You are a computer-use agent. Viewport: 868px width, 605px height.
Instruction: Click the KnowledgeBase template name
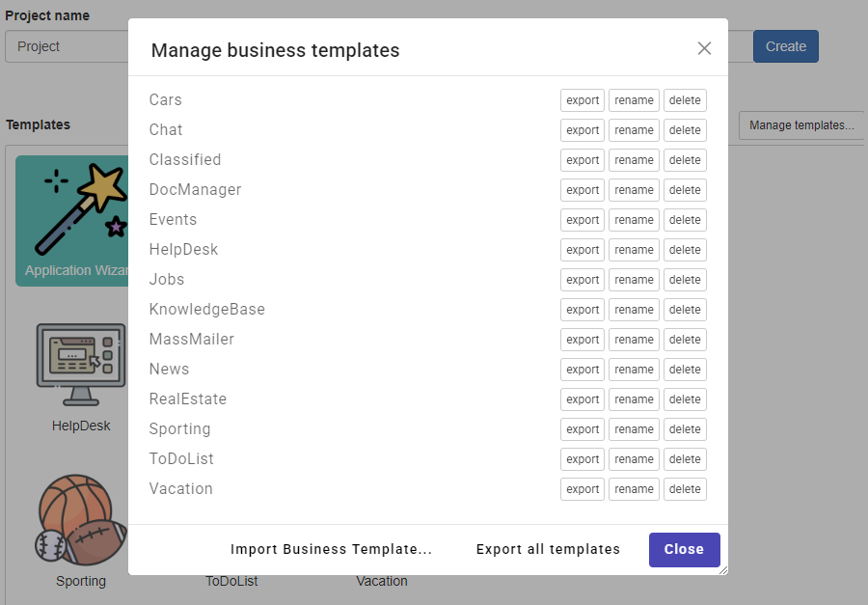click(x=207, y=309)
